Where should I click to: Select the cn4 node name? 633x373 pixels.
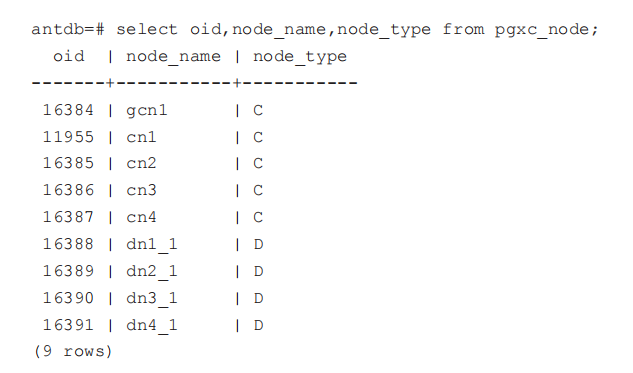click(141, 217)
